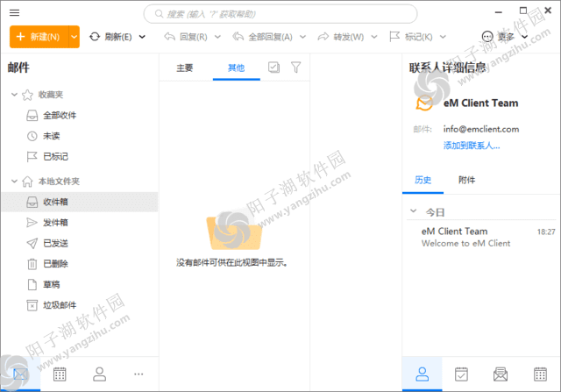
Task: Toggle the select messages checkbox icon
Action: 273,68
